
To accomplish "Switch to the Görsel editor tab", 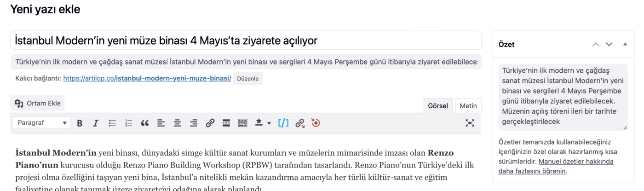I will tap(438, 106).
